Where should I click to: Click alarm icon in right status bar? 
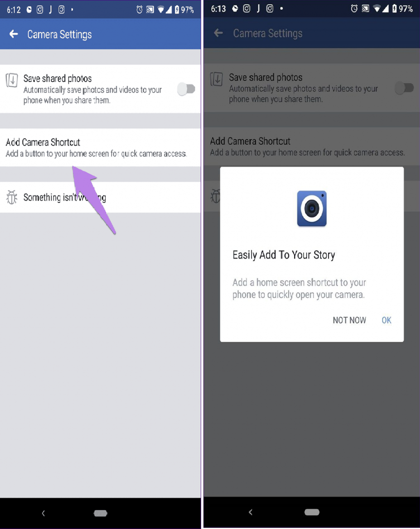tap(354, 8)
